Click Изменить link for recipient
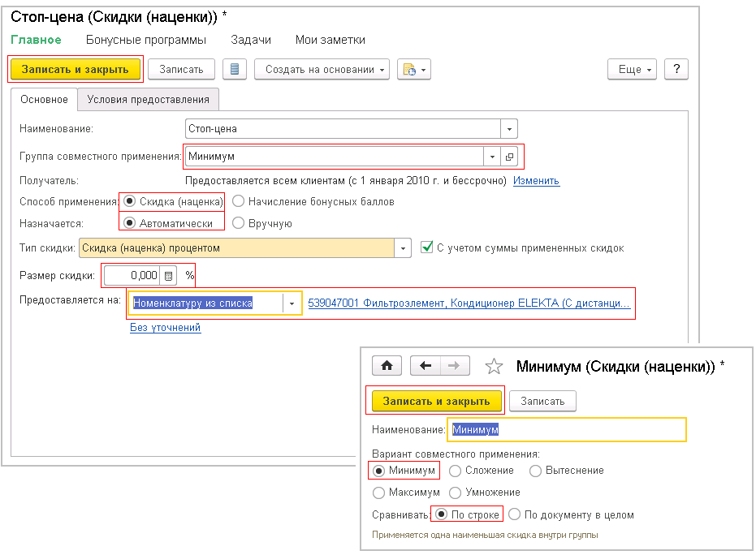The height and width of the screenshot is (555, 756). click(536, 181)
